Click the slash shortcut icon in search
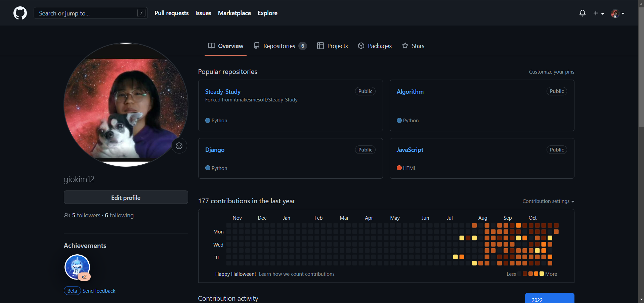Viewport: 644px width, 303px height. click(x=141, y=13)
